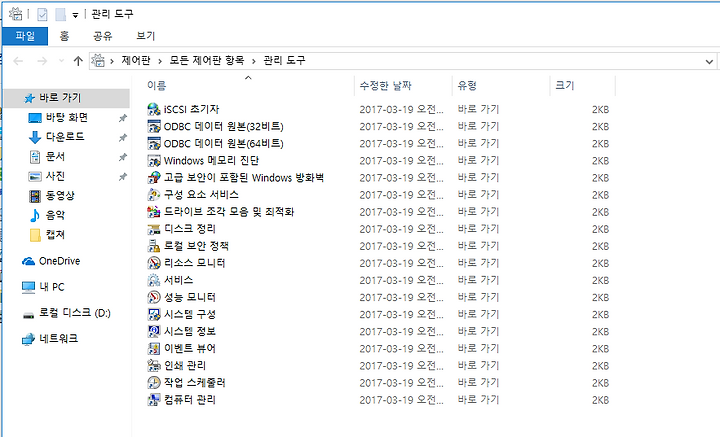Select the 시스템 구성 icon
Image resolution: width=720 pixels, height=437 pixels.
click(153, 314)
